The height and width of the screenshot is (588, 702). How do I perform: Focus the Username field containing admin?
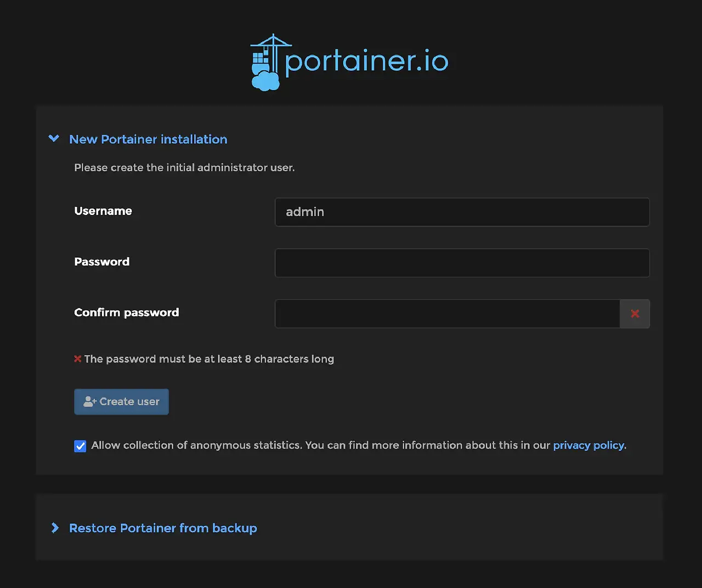462,212
